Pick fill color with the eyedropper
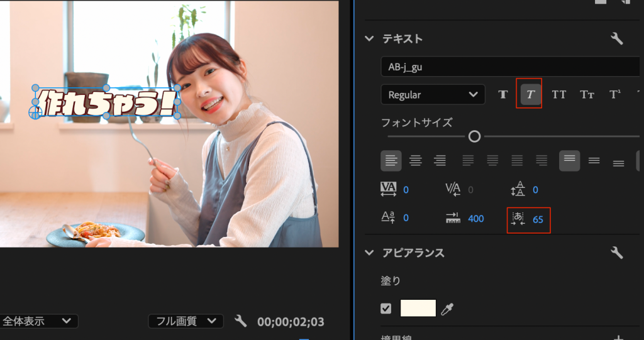This screenshot has height=340, width=644. tap(447, 309)
